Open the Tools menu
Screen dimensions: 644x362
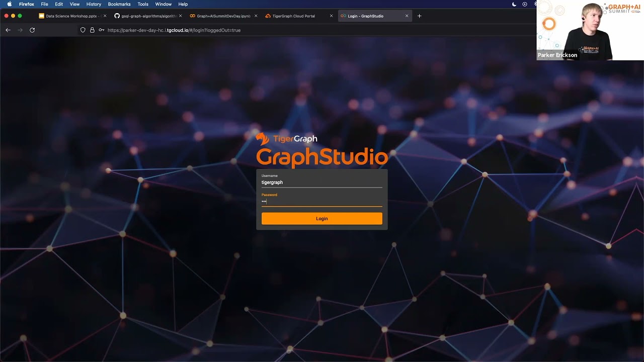coord(143,4)
